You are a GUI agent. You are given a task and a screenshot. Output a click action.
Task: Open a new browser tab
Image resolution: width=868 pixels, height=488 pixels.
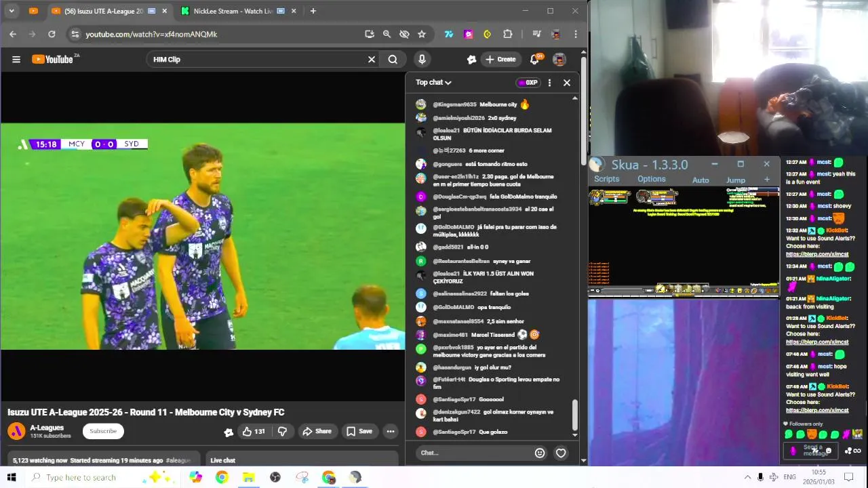coord(313,11)
